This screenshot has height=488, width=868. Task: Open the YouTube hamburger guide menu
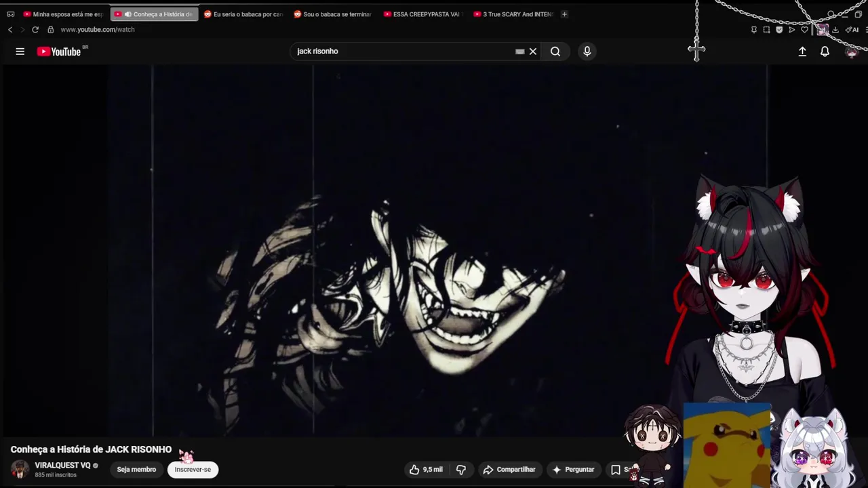pyautogui.click(x=20, y=52)
